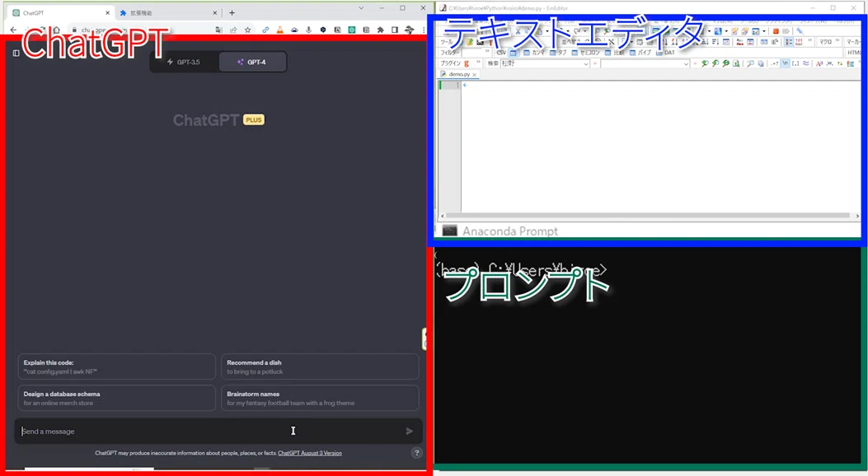Click the share page icon in address bar
Image resolution: width=868 pixels, height=476 pixels.
233,30
